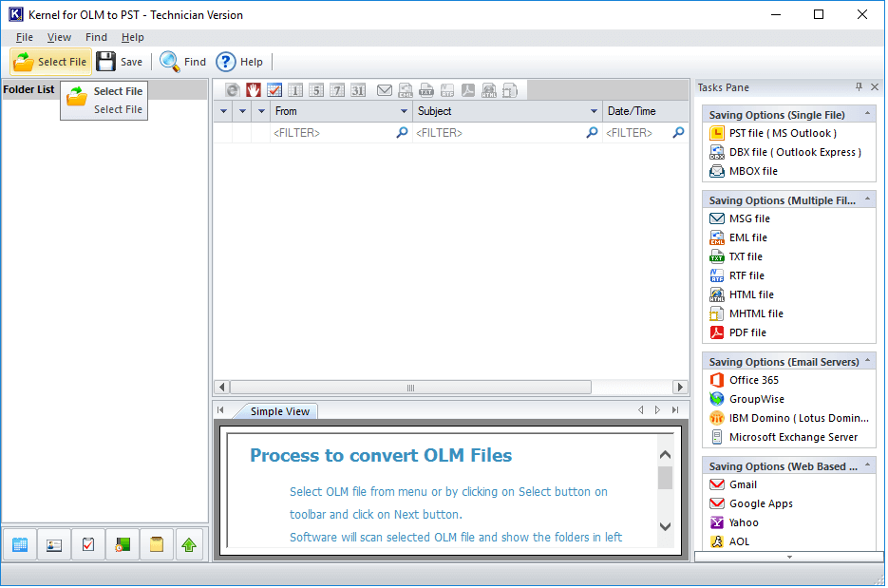Click the red stop hand icon
The width and height of the screenshot is (888, 588).
254,90
